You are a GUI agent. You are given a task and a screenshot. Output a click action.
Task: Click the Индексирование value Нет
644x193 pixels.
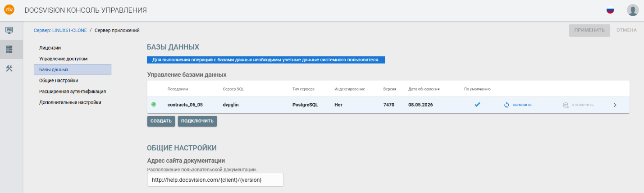(x=339, y=105)
